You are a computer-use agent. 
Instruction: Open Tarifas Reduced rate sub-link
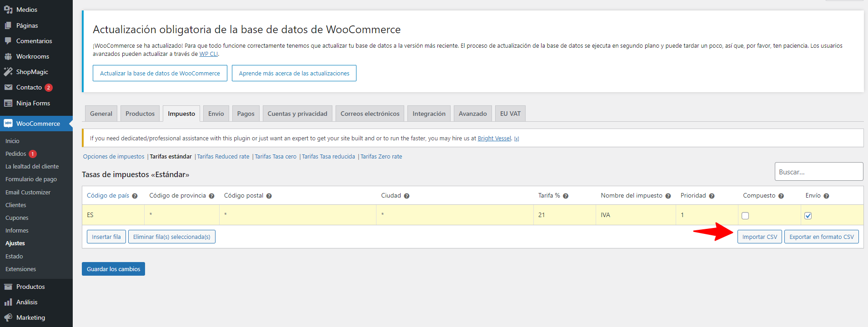pyautogui.click(x=223, y=157)
